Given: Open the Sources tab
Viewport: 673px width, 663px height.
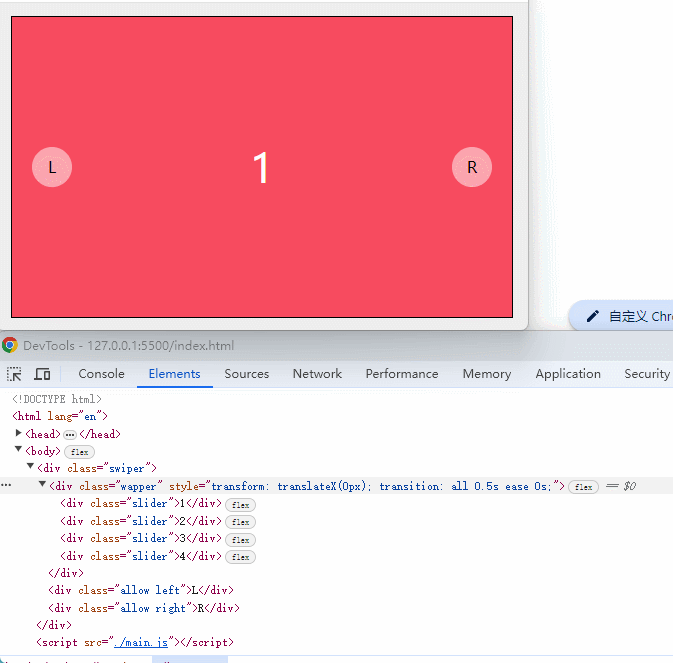Looking at the screenshot, I should coord(247,374).
